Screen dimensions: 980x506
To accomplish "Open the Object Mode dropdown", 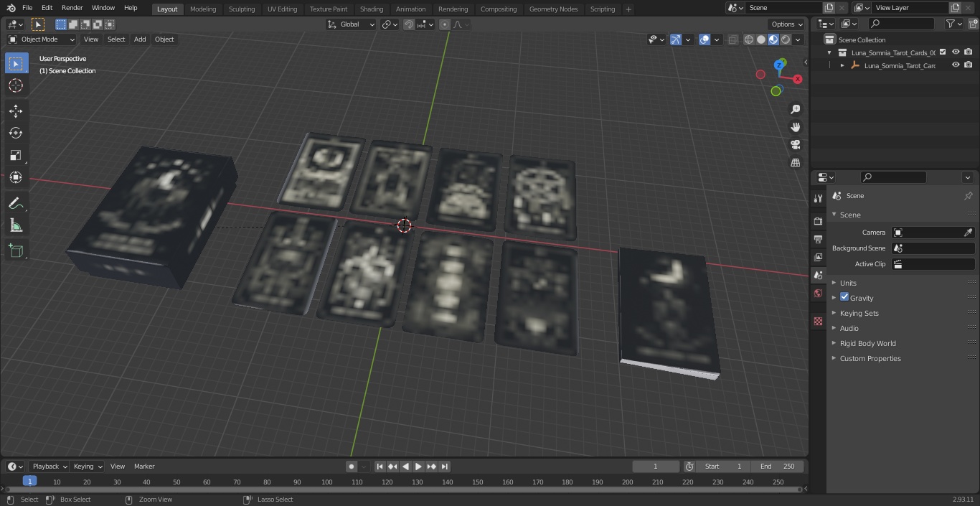I will coord(42,39).
